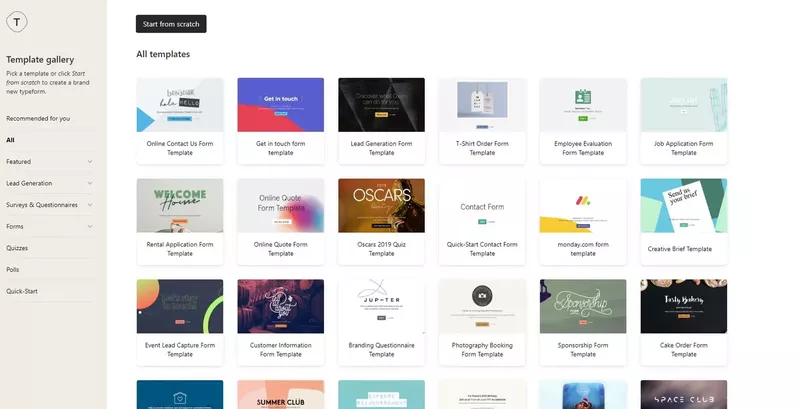Screen dimensions: 800x409
Task: Open Online Contact Us Form Template thumbnail
Action: pos(179,105)
